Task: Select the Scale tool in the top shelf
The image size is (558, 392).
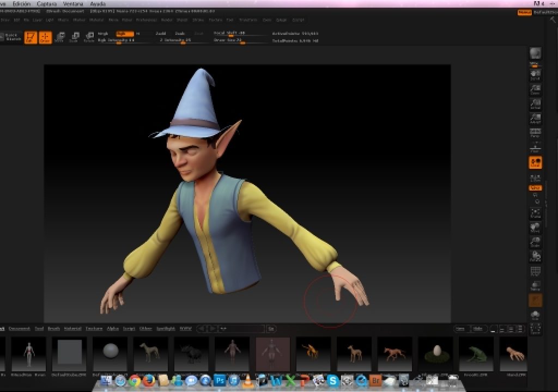Action: 74,37
